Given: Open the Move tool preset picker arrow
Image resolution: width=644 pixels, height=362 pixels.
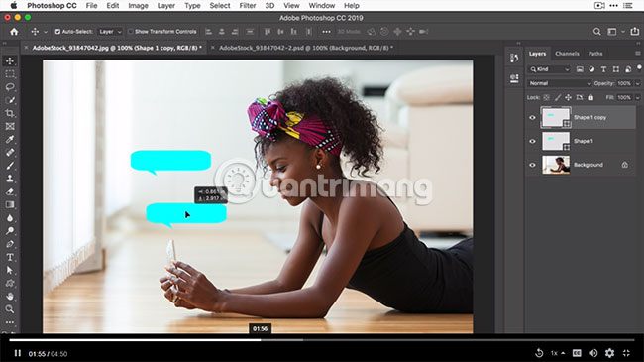Looking at the screenshot, I should pos(46,32).
